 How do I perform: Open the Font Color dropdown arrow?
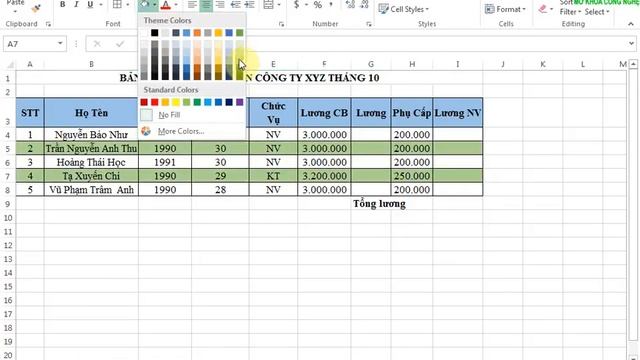pos(176,4)
